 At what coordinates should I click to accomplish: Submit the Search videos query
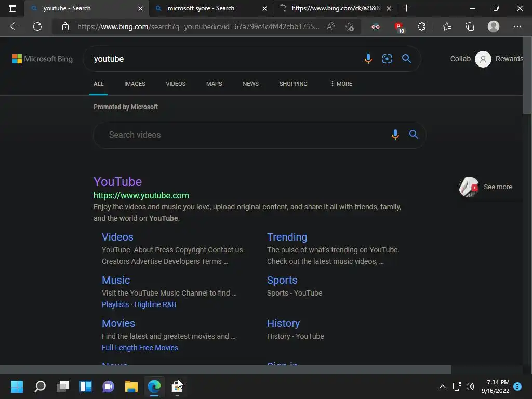(x=414, y=135)
